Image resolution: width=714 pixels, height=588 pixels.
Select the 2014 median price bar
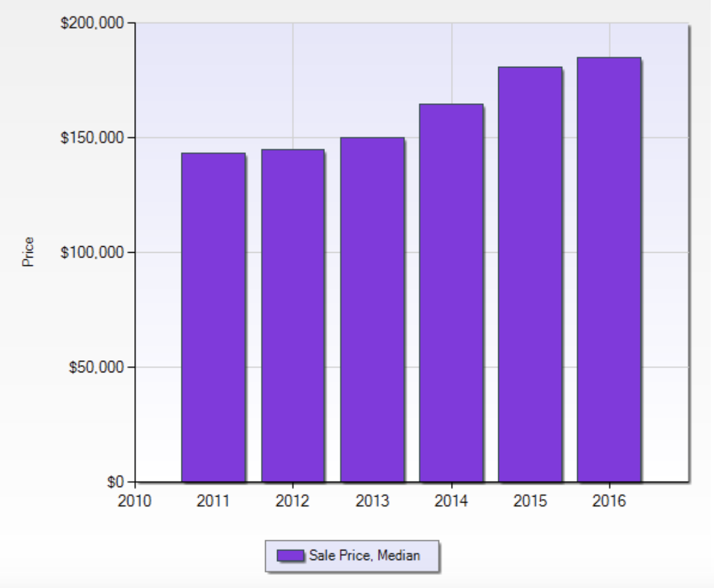point(451,293)
